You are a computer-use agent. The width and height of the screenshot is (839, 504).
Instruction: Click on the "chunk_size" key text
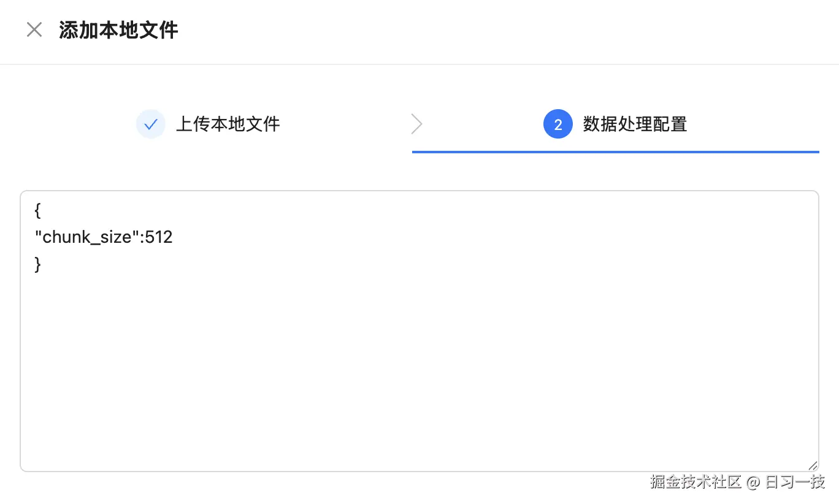[88, 237]
